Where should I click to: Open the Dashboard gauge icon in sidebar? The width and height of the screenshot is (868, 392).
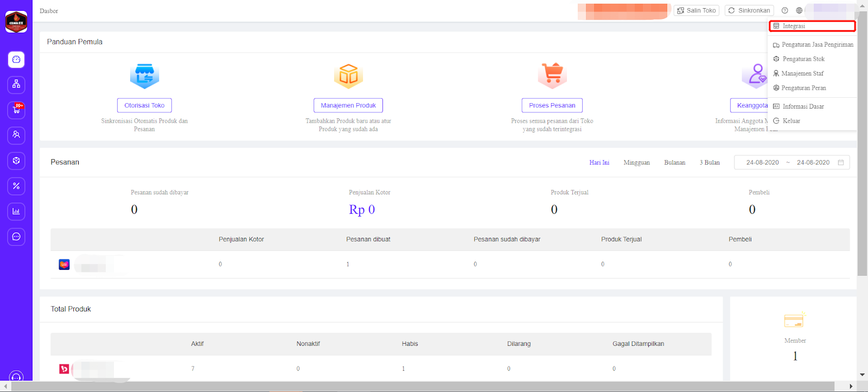tap(16, 60)
